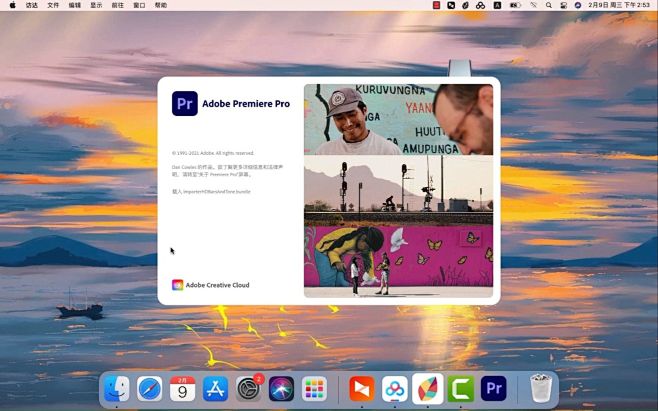This screenshot has height=411, width=658.
Task: Open the 帮助 menu
Action: coord(161,5)
